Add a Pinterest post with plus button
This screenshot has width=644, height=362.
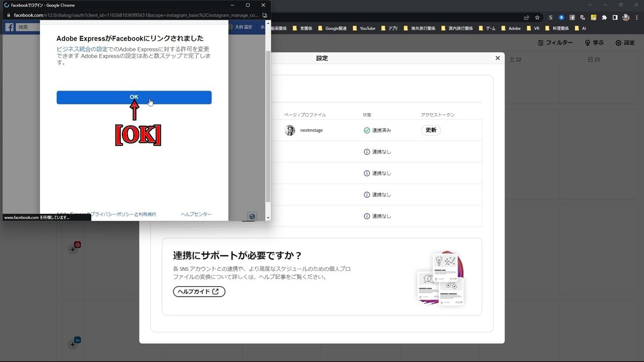click(73, 249)
